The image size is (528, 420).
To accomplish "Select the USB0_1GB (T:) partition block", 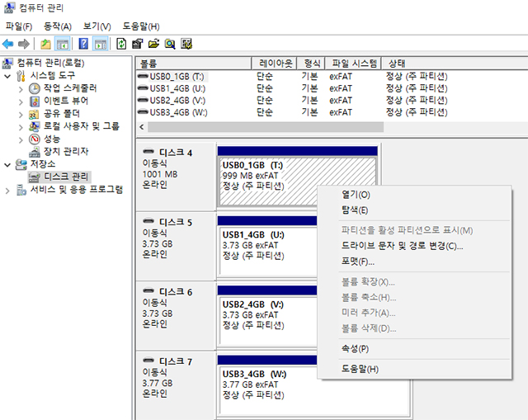I will pyautogui.click(x=297, y=182).
